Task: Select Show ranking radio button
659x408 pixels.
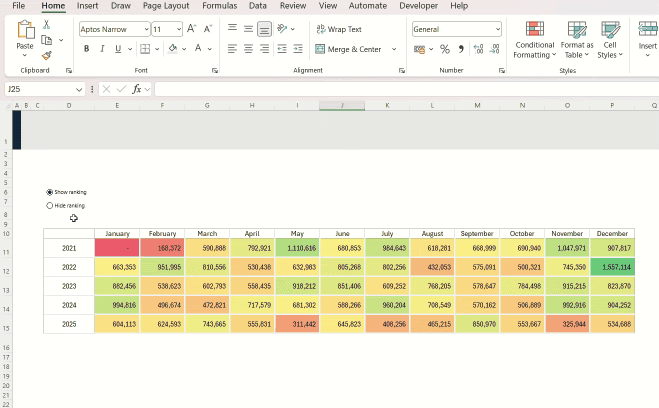Action: point(50,192)
